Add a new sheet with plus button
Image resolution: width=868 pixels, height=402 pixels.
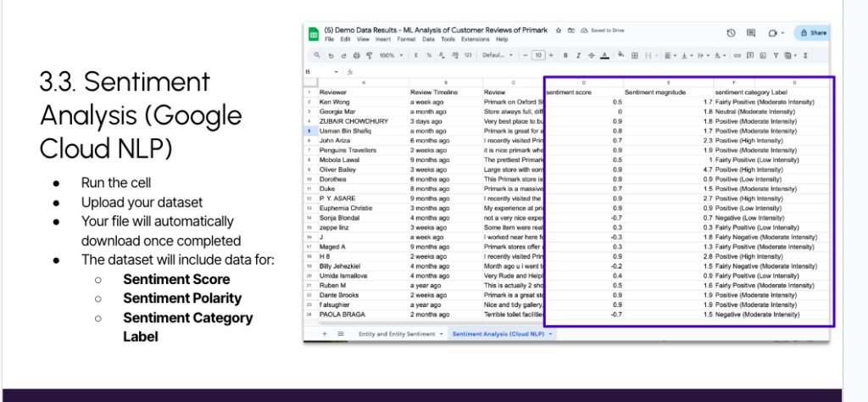325,334
